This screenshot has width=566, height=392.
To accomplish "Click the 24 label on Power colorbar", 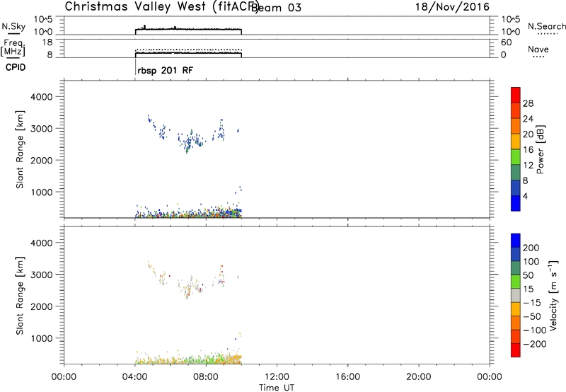I will pyautogui.click(x=528, y=119).
